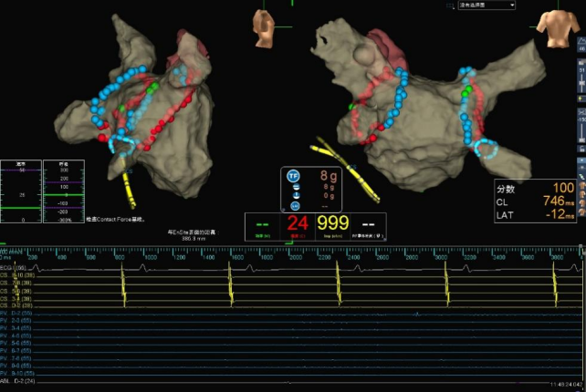This screenshot has height=392, width=586.
Task: Toggle the lock icon in right sidebar
Action: click(581, 149)
